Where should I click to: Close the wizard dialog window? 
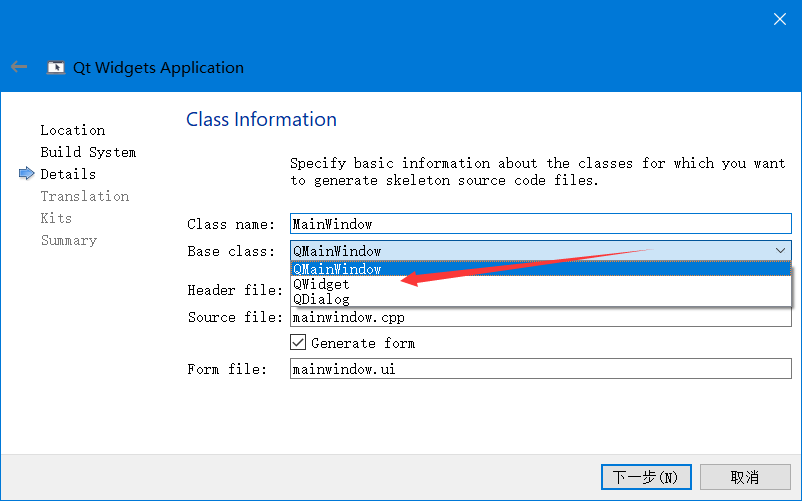[779, 19]
